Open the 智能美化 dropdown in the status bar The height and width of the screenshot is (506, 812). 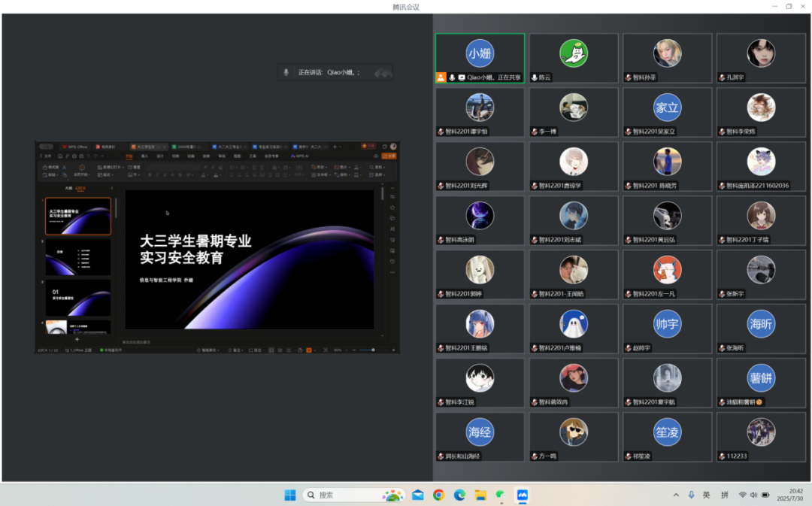coord(208,350)
